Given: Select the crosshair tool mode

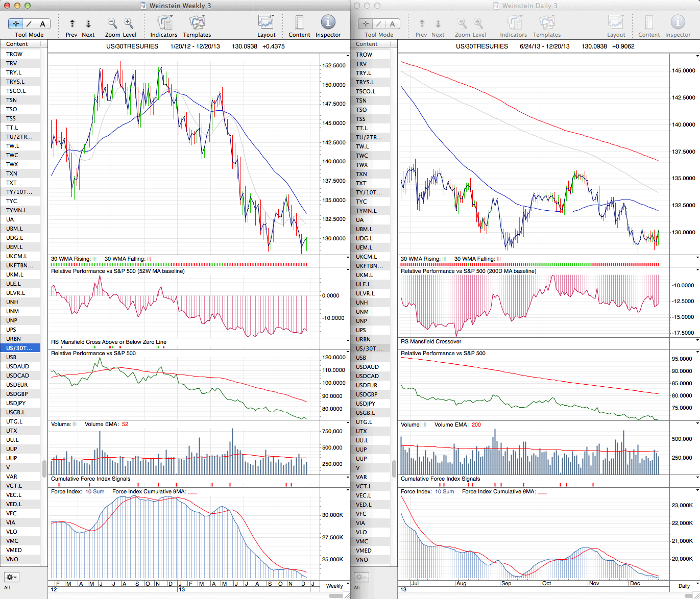Looking at the screenshot, I should coord(16,23).
